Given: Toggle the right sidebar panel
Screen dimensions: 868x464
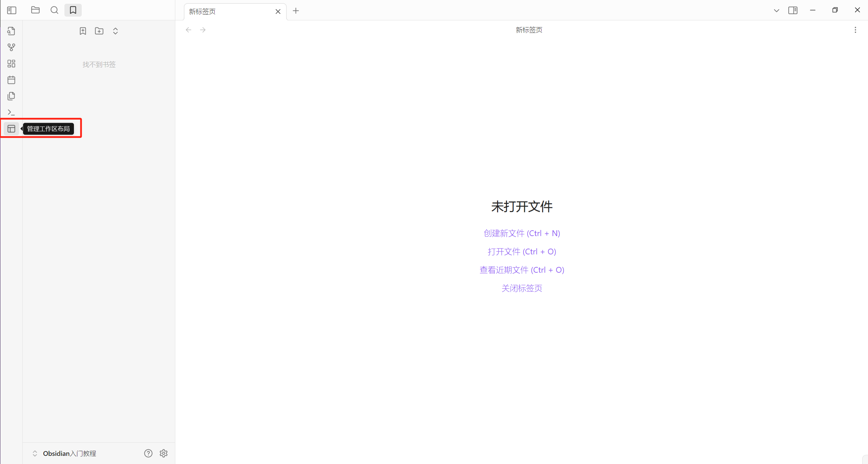Looking at the screenshot, I should [x=793, y=10].
